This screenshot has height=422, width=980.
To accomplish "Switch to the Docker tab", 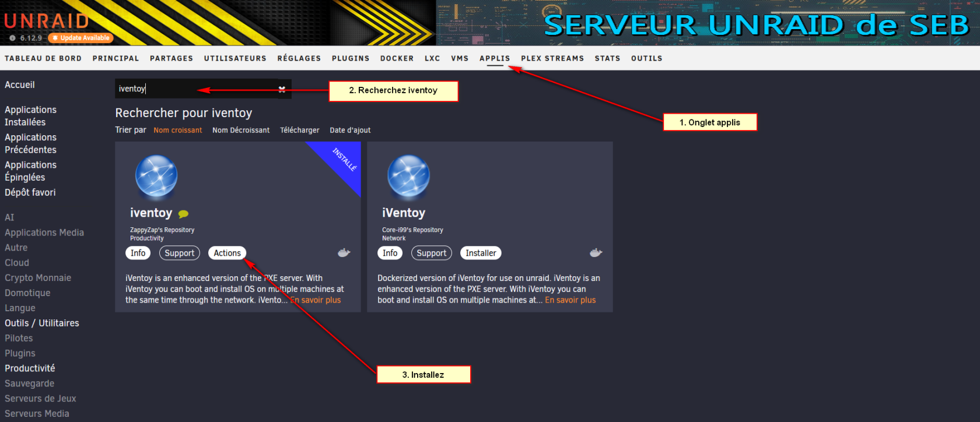I will pos(397,58).
